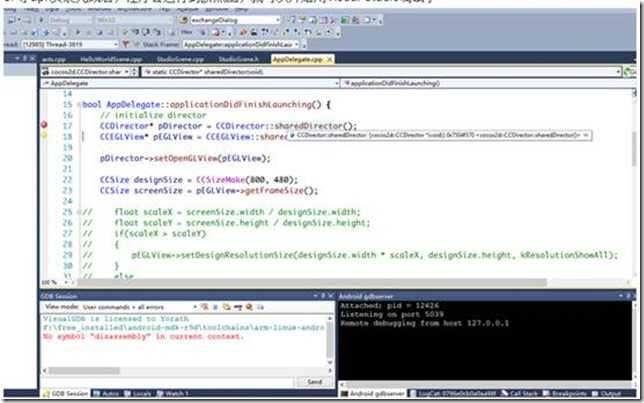The width and height of the screenshot is (644, 403).
Task: Open the Autos tab
Action: 106,394
